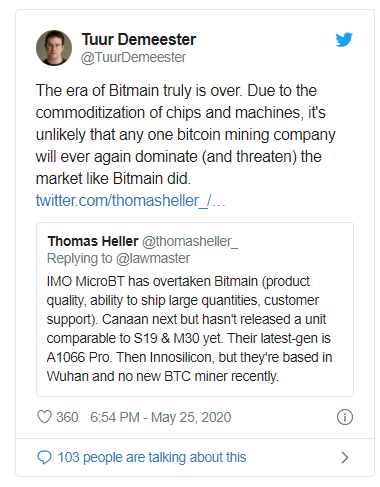Click the @thomasheller_ handle in quote
This screenshot has width=380, height=487.
pyautogui.click(x=190, y=241)
